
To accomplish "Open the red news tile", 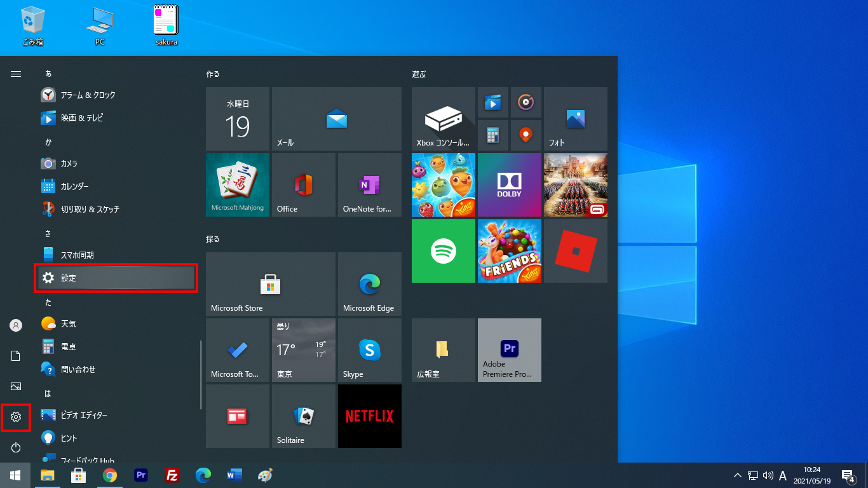I will (x=238, y=416).
